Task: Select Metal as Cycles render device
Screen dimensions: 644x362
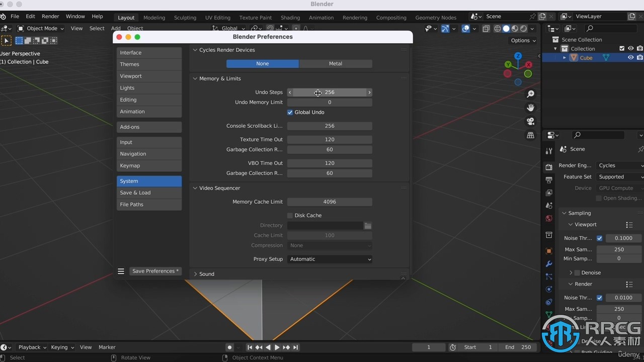Action: click(336, 64)
